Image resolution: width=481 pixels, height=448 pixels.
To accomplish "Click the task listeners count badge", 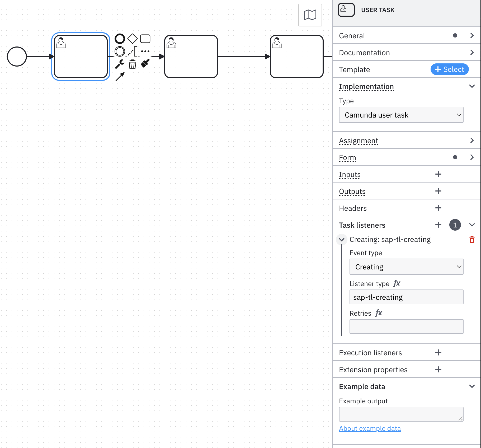I will click(x=455, y=225).
